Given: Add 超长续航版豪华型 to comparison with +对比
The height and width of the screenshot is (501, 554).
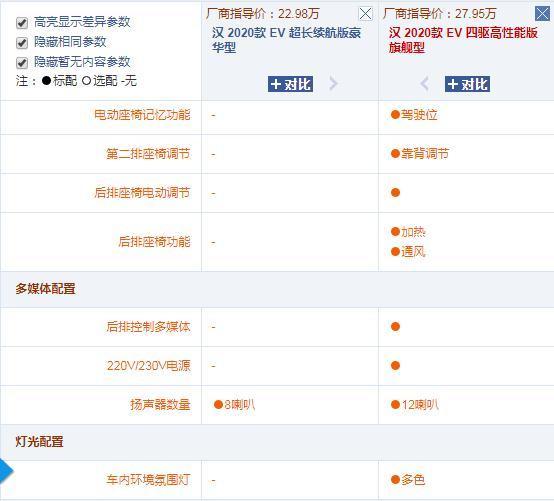Looking at the screenshot, I should tap(290, 84).
